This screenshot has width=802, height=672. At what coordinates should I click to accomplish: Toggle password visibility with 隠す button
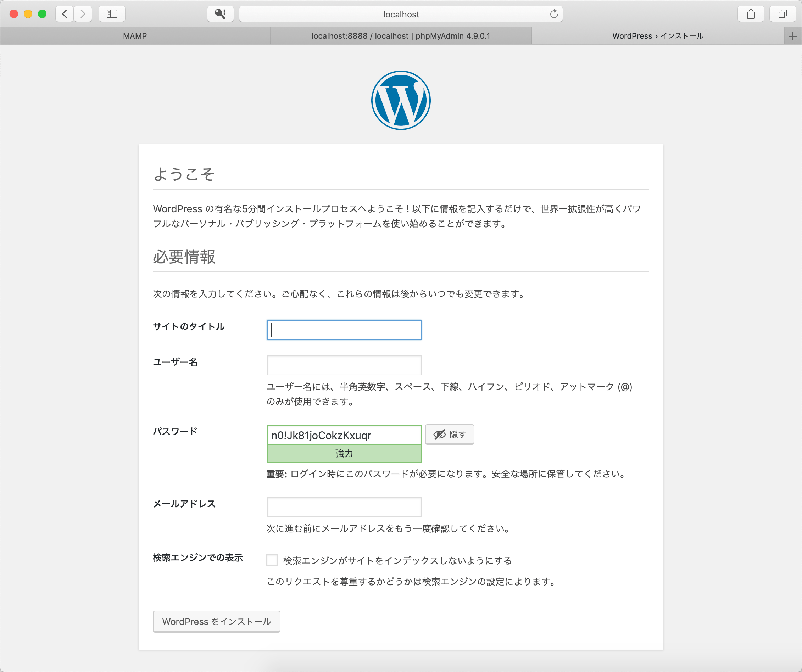pyautogui.click(x=450, y=435)
